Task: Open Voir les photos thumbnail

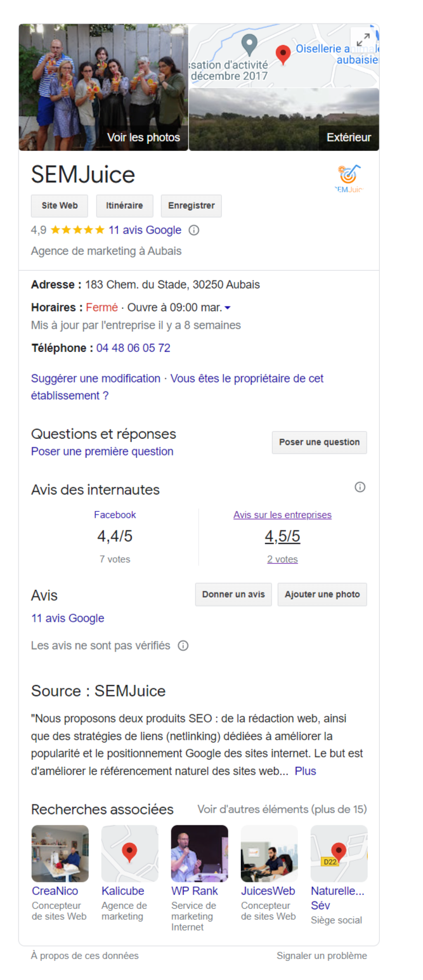Action: pyautogui.click(x=103, y=88)
